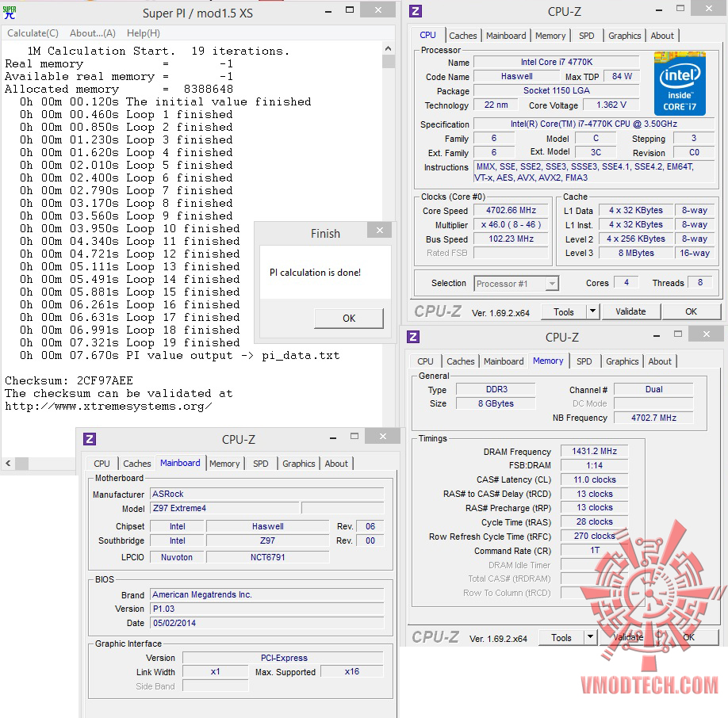
Task: Click the Checksum: 2CF97AEE line
Action: pyautogui.click(x=69, y=381)
